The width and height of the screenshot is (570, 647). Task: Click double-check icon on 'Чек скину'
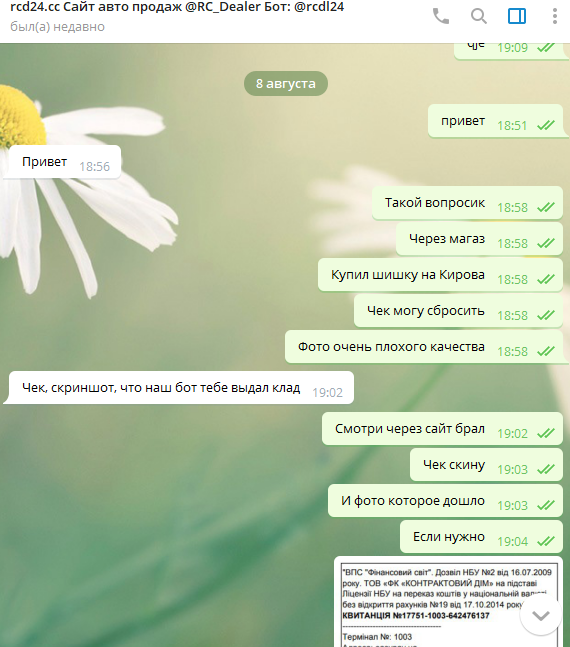546,469
